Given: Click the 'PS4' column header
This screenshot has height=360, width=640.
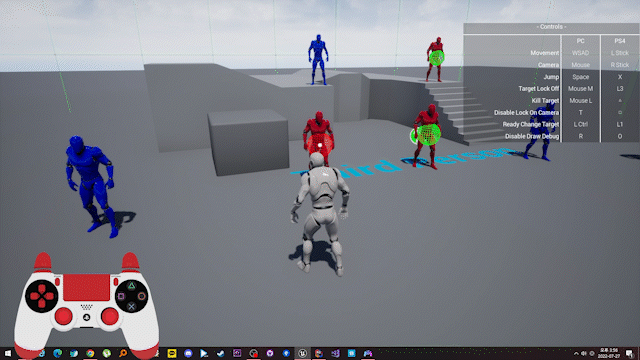Looking at the screenshot, I should 620,41.
